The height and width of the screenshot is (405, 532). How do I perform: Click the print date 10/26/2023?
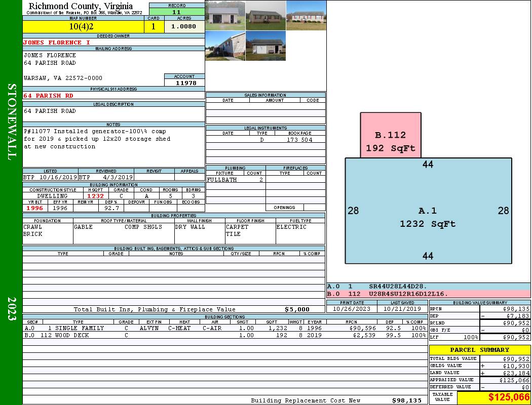pos(352,309)
